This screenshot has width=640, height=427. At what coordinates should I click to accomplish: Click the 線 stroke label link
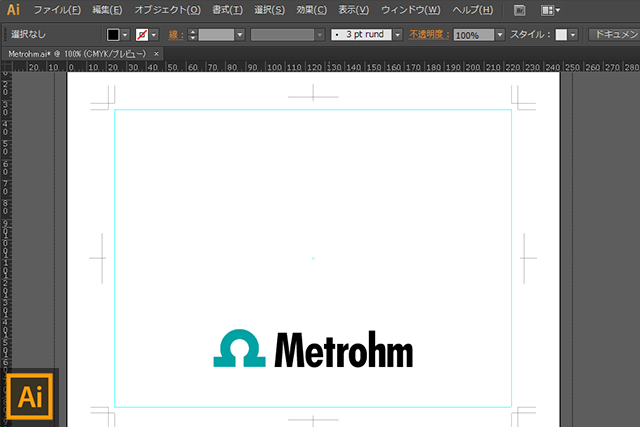tap(176, 35)
